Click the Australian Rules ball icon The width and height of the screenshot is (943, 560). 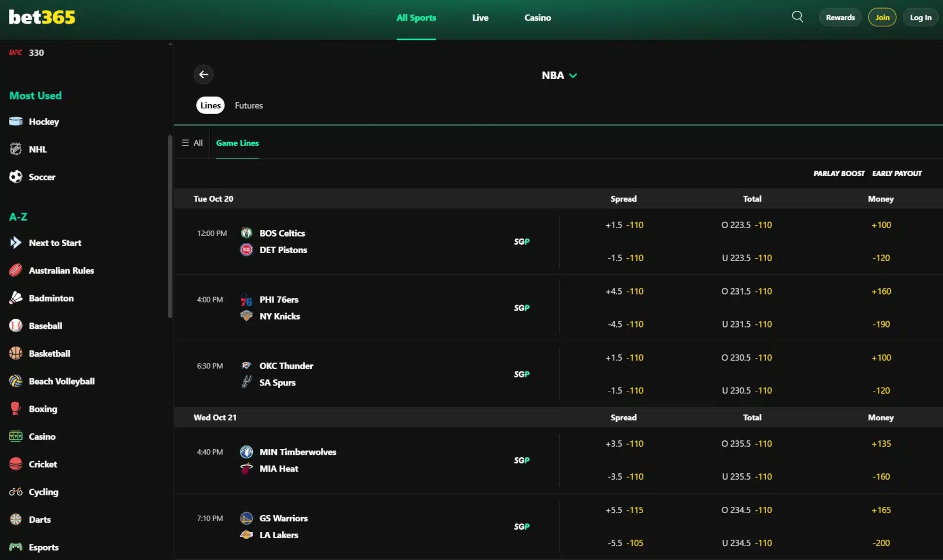coord(16,270)
